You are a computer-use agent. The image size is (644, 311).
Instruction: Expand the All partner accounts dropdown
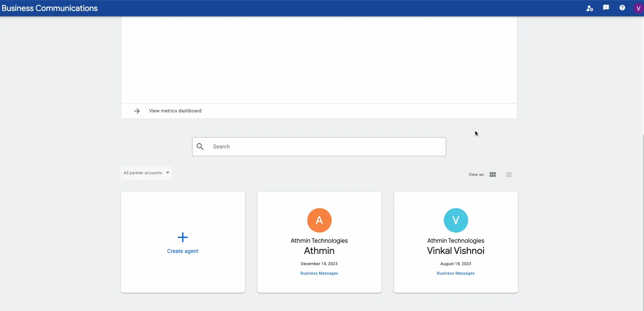[x=146, y=173]
